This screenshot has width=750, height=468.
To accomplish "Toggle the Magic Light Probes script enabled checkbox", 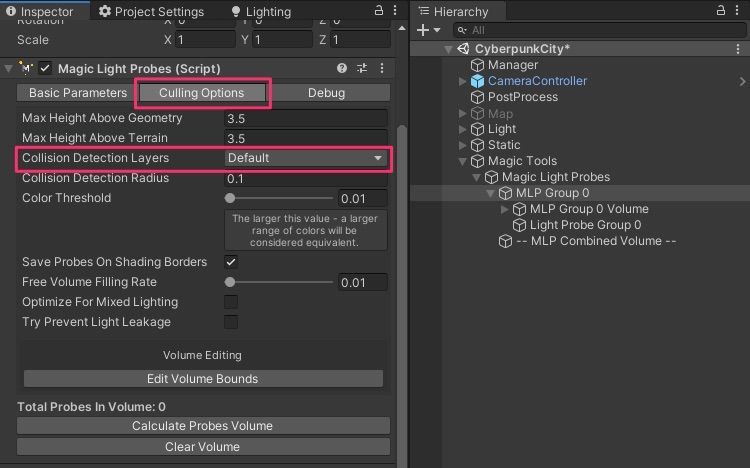I will [x=45, y=68].
